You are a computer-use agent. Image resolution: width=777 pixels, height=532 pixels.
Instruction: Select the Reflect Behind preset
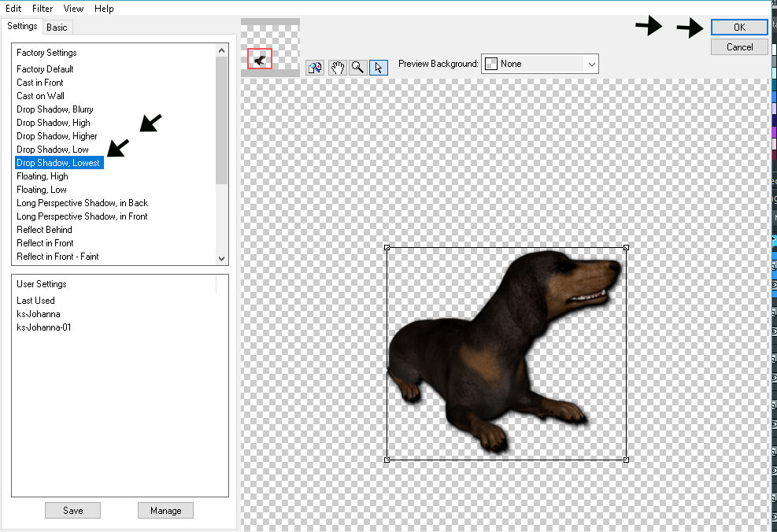45,230
